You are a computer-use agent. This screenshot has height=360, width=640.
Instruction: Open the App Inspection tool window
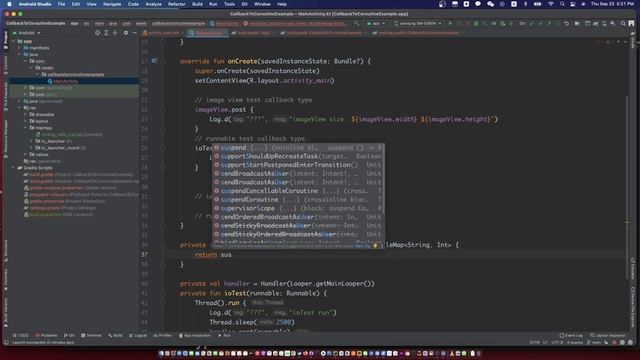(x=194, y=336)
